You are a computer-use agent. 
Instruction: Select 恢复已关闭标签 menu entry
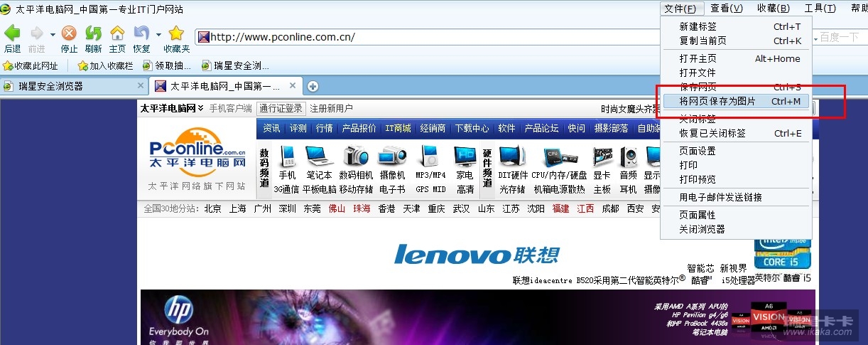pyautogui.click(x=736, y=134)
